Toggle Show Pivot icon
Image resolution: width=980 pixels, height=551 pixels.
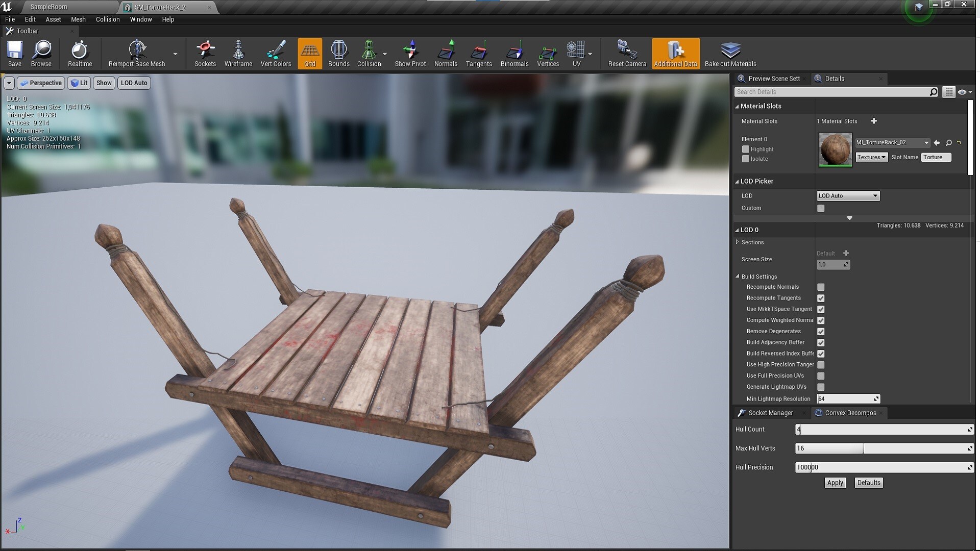[410, 53]
